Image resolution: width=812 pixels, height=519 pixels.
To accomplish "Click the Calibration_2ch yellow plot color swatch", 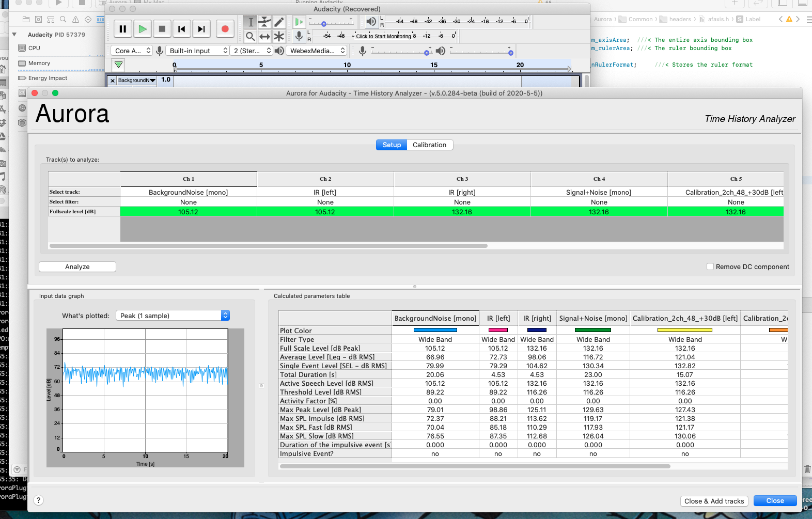I will 685,330.
